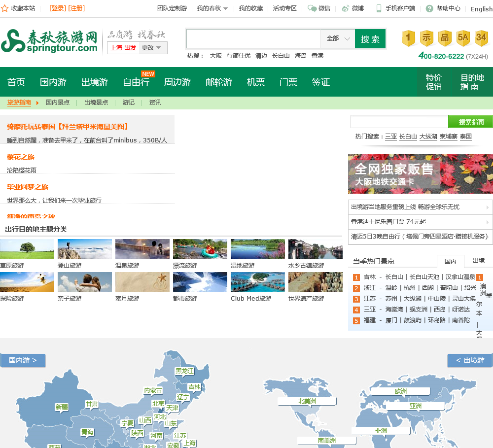Viewport: 493px width, 448px height.
Task: Click the gold badge labeled 1
Action: (x=408, y=38)
